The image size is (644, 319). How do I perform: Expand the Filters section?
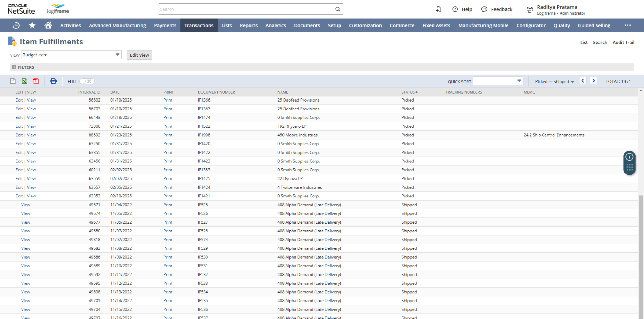point(14,67)
